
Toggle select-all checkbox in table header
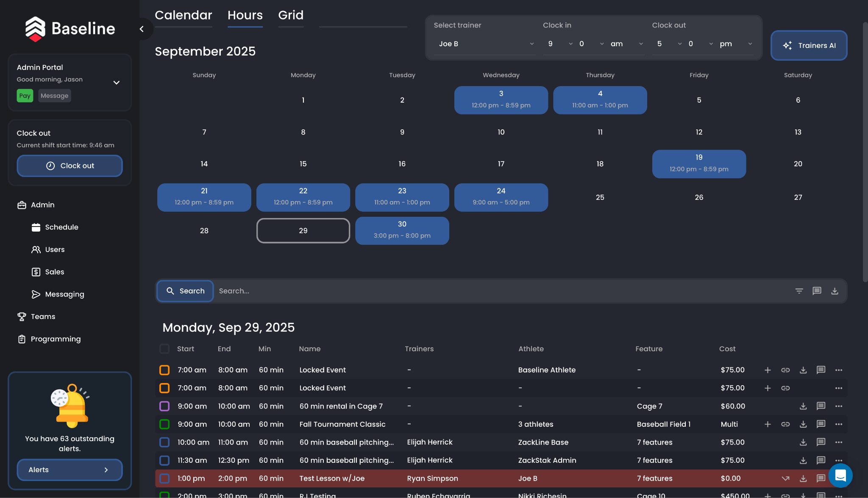pos(164,349)
